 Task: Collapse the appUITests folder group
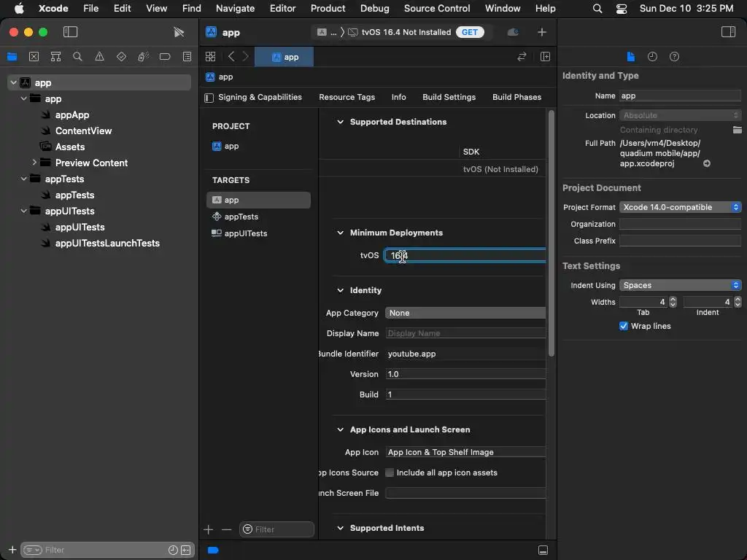[23, 211]
